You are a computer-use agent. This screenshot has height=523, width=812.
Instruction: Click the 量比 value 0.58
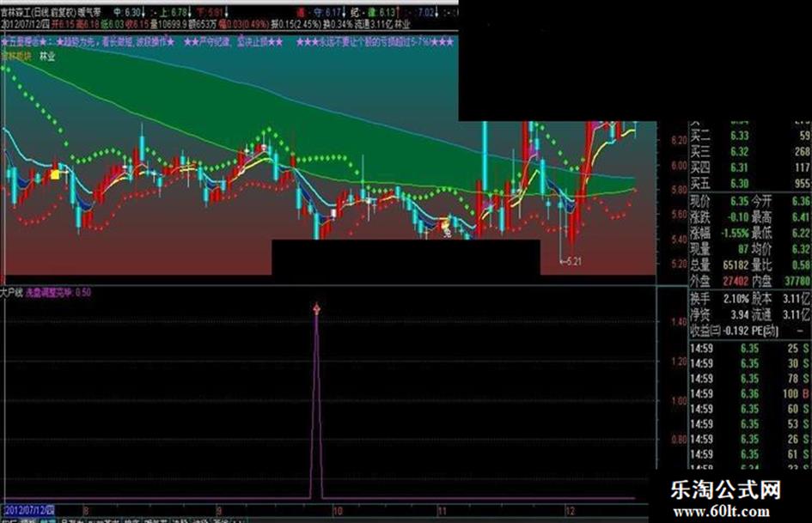(801, 265)
